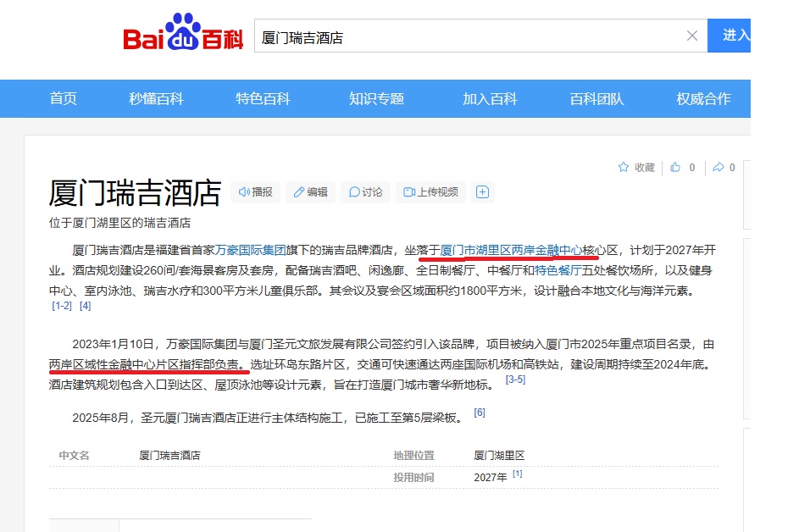Click reference [1] beside 2027年
The width and height of the screenshot is (810, 532).
[x=518, y=474]
